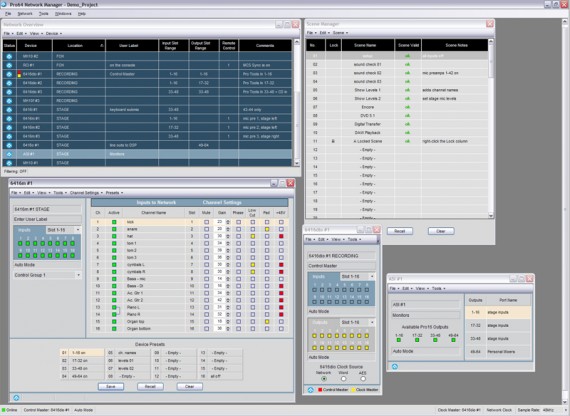The image size is (570, 416).
Task: Open outputs Slot 1-16 dropdown in the 6416dio #1 window
Action: [357, 323]
